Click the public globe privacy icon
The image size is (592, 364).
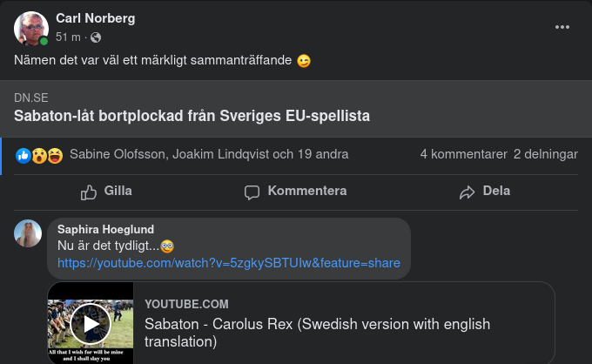[96, 37]
